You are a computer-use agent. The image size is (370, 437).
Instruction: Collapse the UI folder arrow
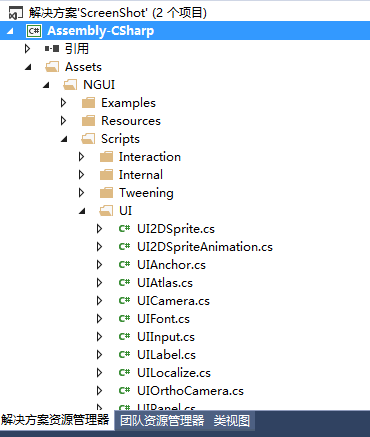[82, 212]
